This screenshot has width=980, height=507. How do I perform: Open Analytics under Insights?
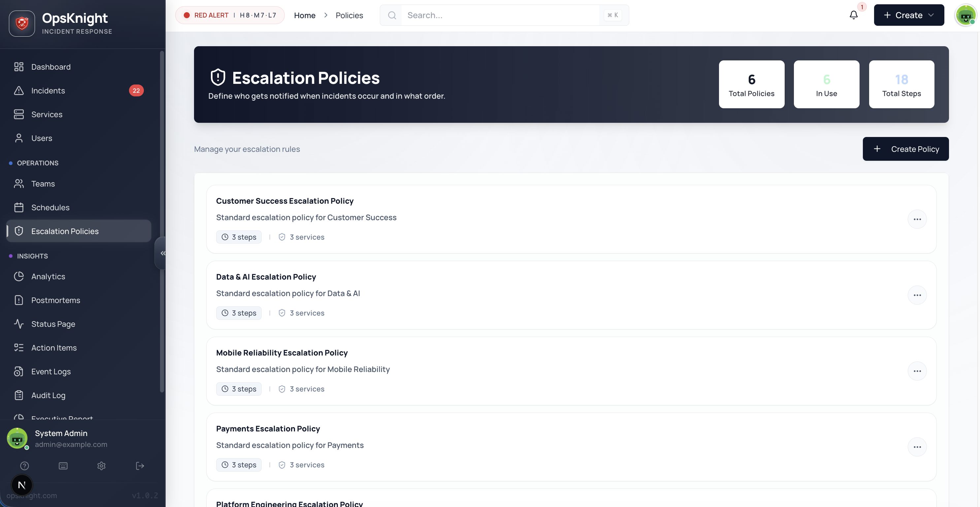pos(48,276)
